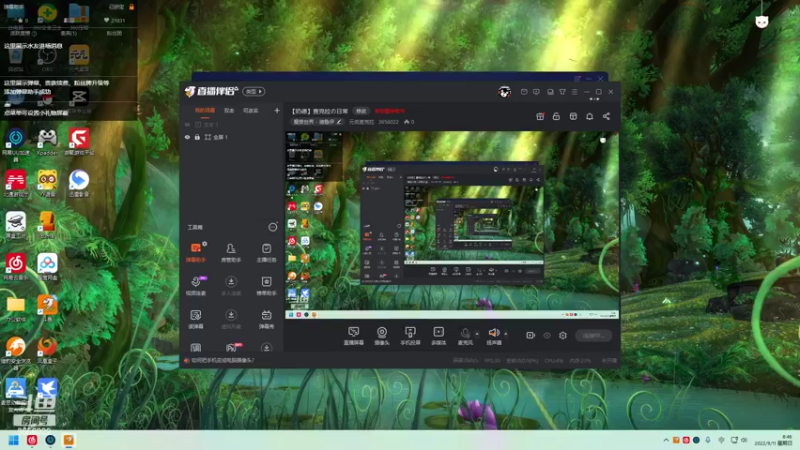Screen dimensions: 800x450
Task: Open the 网易UU加速器 desktop shortcut
Action: coord(16,144)
